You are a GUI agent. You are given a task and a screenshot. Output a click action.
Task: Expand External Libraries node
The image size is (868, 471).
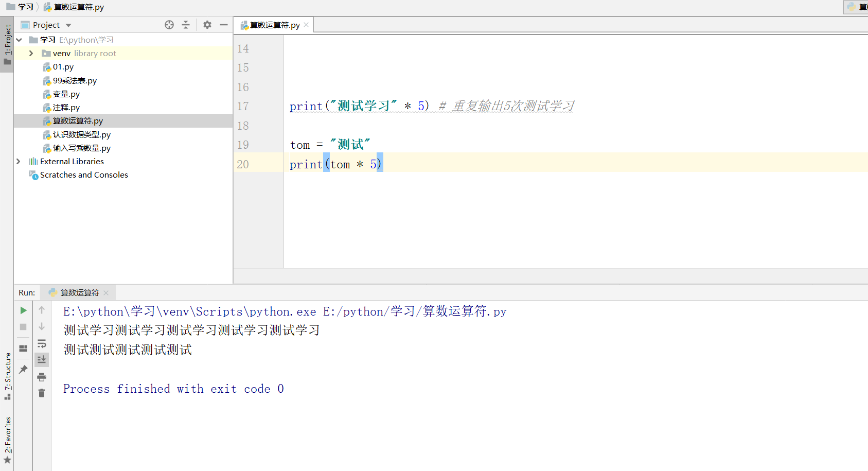(19, 161)
